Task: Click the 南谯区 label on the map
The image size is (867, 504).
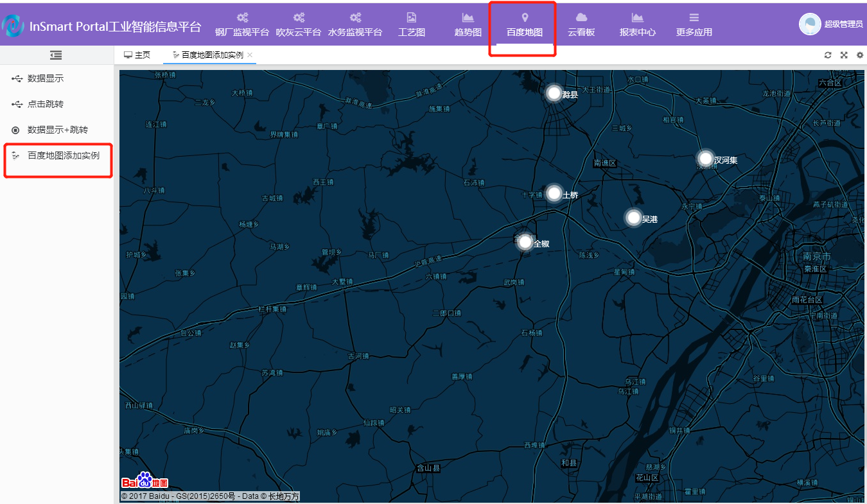Action: 605,163
